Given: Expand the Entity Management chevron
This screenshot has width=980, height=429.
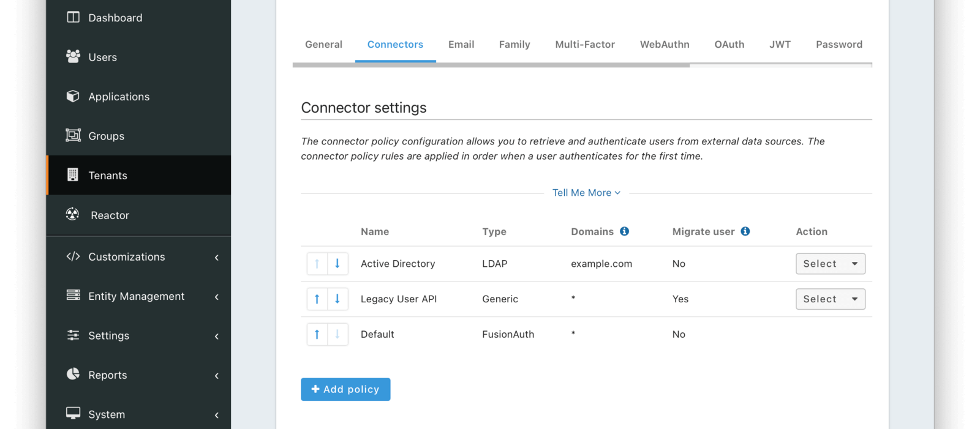Looking at the screenshot, I should tap(217, 297).
